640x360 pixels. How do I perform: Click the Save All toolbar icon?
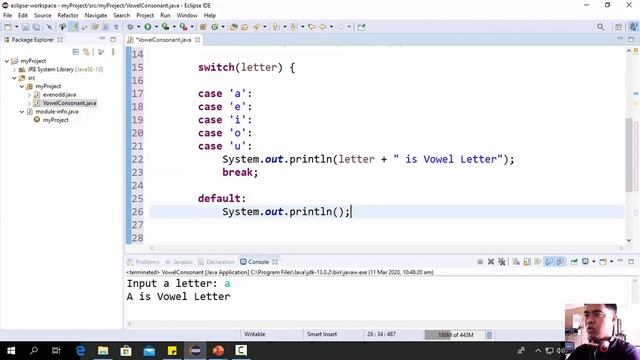click(36, 27)
